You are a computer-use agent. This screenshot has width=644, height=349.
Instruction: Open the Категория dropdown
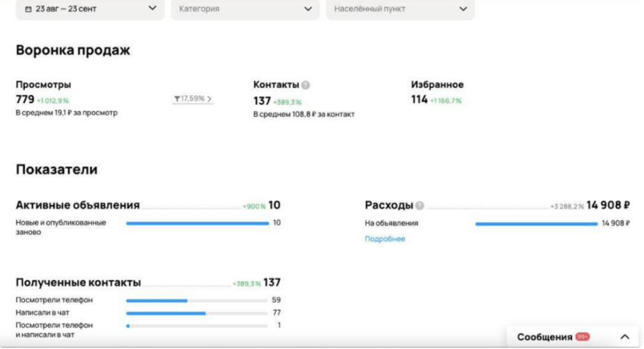coord(245,8)
